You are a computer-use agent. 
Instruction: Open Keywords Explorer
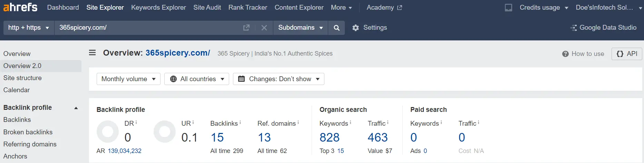(158, 8)
